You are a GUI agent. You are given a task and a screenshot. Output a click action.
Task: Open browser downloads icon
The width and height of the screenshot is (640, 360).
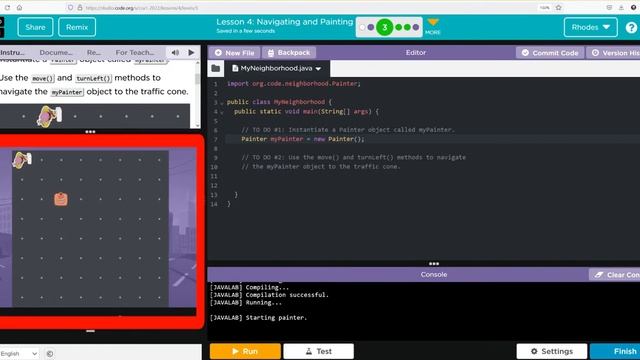(x=621, y=8)
